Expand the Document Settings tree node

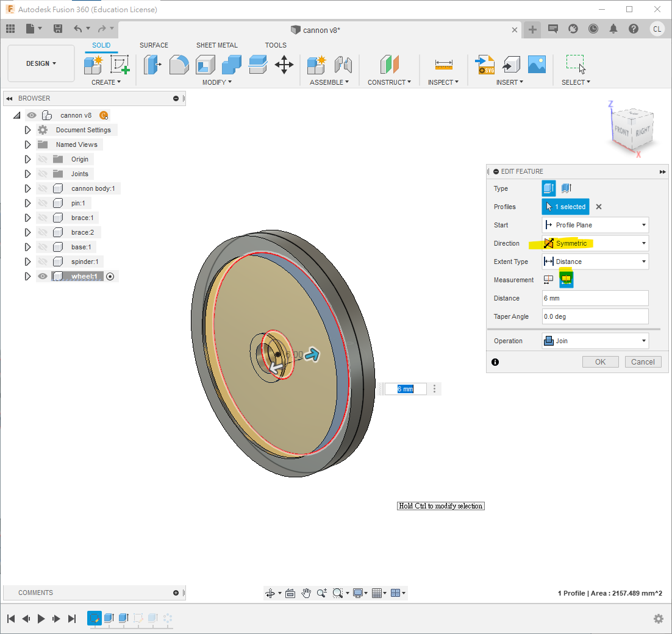tap(27, 130)
